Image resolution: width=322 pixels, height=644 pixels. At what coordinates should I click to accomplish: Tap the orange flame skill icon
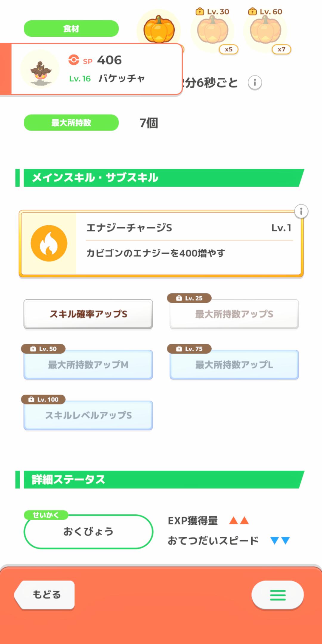pyautogui.click(x=49, y=243)
